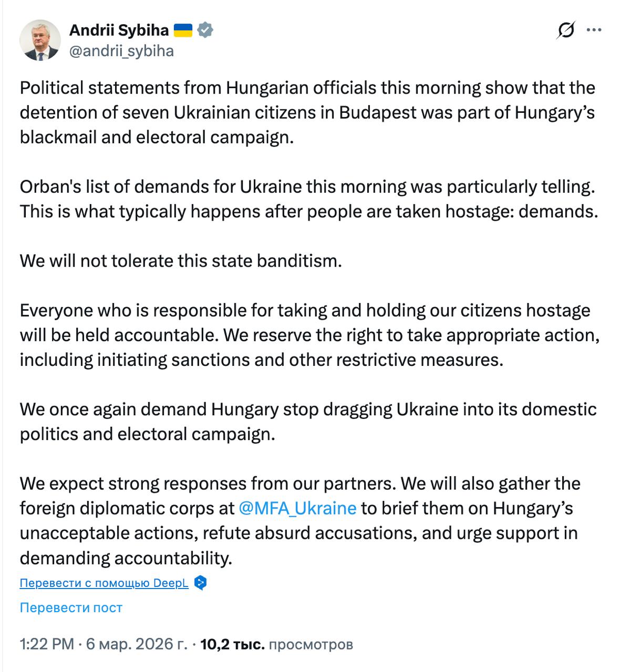Click the blue DeepL logo icon

click(x=200, y=583)
